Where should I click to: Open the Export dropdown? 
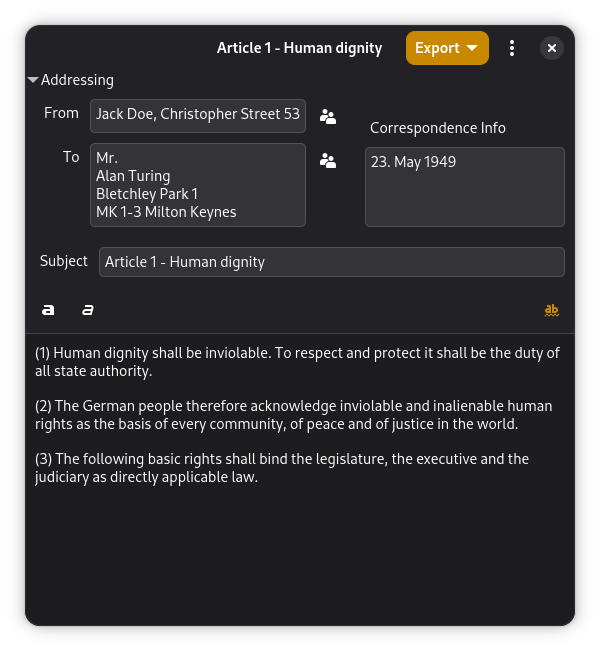pyautogui.click(x=447, y=48)
